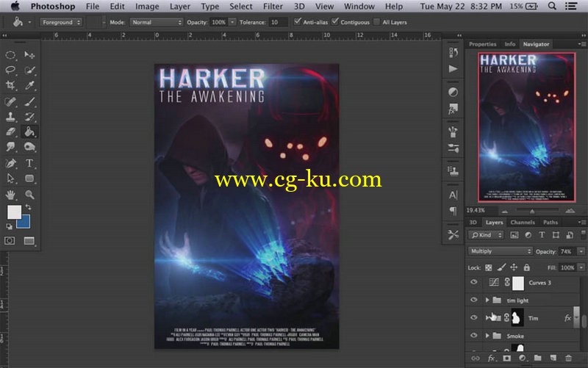Select the Brush tool

click(29, 101)
